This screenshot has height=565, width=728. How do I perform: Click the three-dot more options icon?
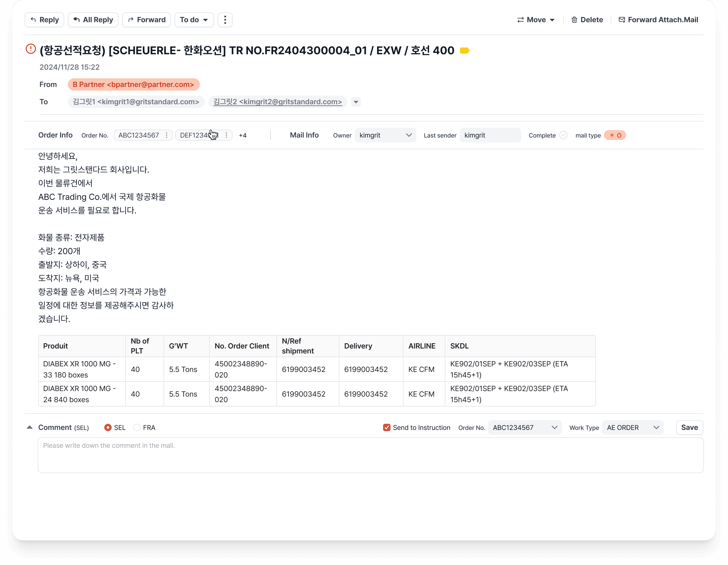[225, 20]
